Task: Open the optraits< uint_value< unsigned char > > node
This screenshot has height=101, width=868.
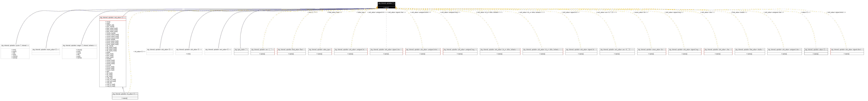Action: point(784,51)
